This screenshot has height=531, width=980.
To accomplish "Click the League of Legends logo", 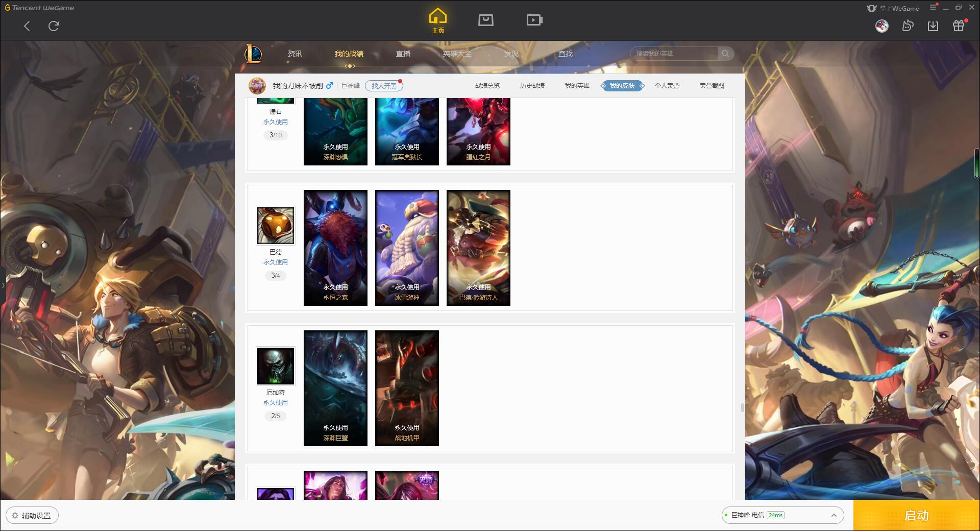I will 253,54.
